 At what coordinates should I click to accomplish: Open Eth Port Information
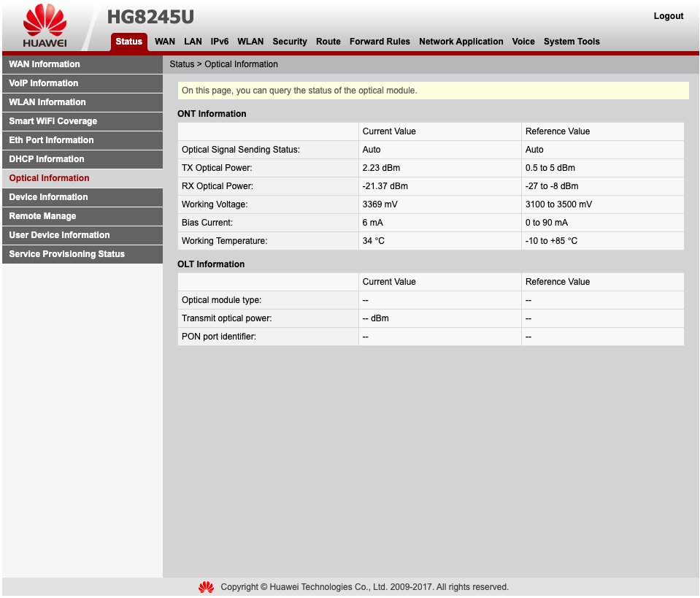pyautogui.click(x=82, y=140)
